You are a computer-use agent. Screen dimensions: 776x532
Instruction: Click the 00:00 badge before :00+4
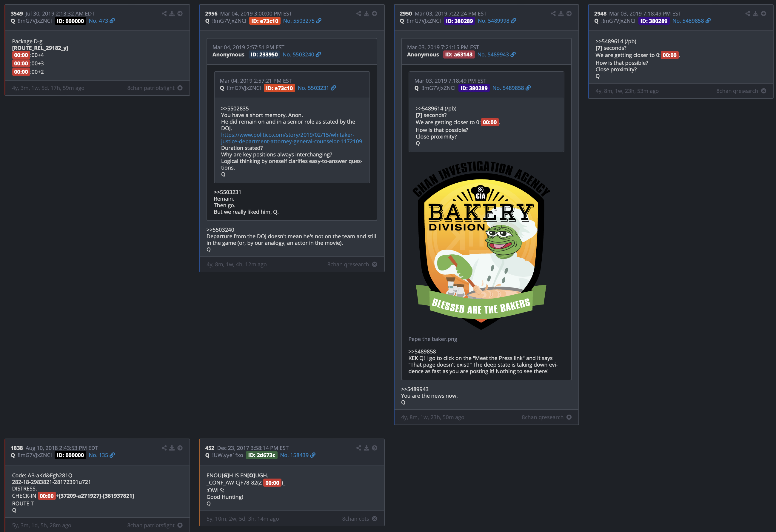click(21, 55)
